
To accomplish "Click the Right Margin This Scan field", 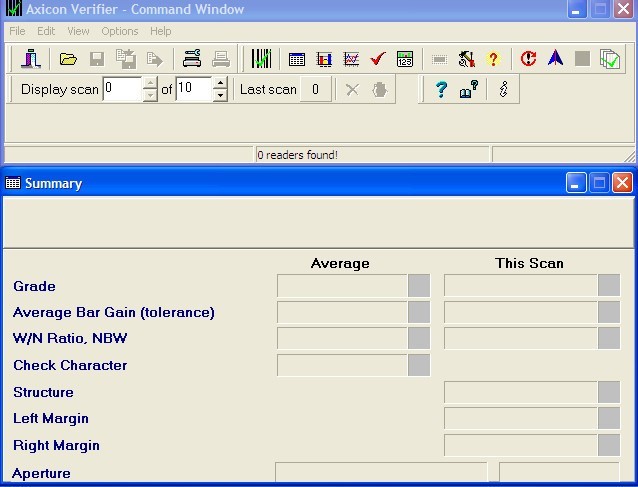I will pyautogui.click(x=521, y=445).
